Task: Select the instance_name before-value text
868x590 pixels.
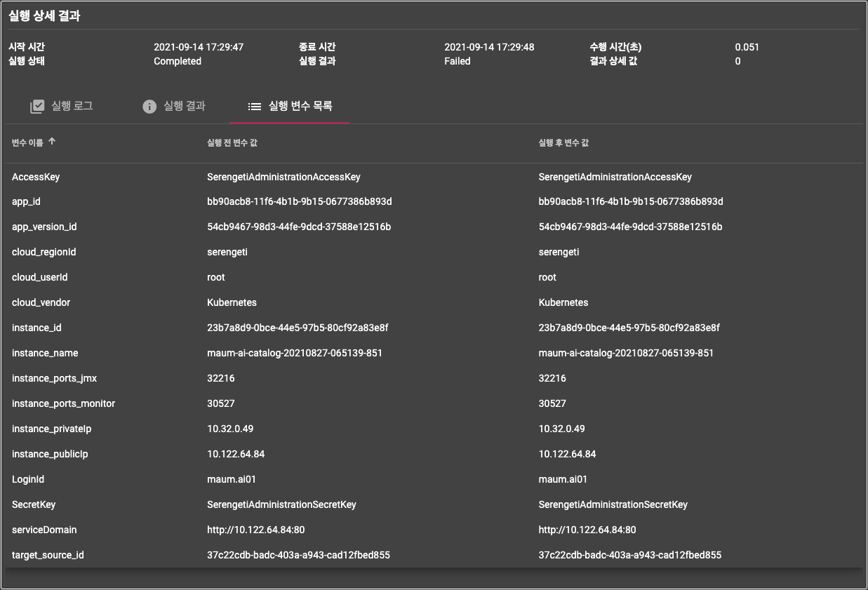Action: tap(294, 353)
